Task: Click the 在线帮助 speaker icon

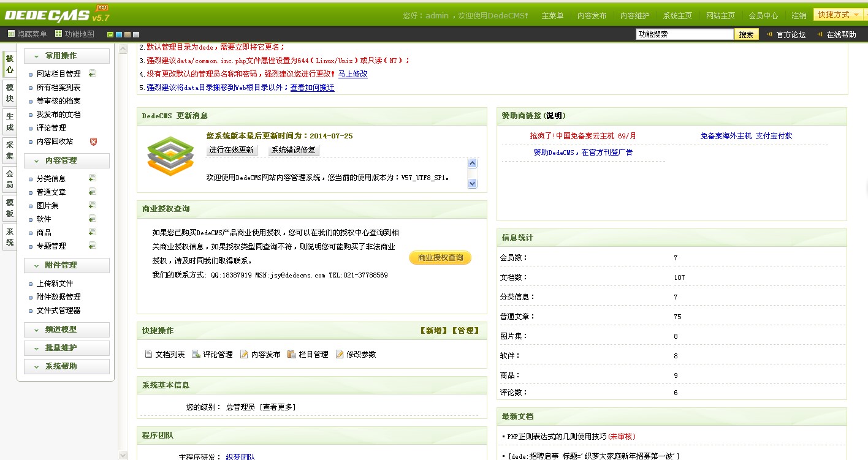Action: [820, 34]
